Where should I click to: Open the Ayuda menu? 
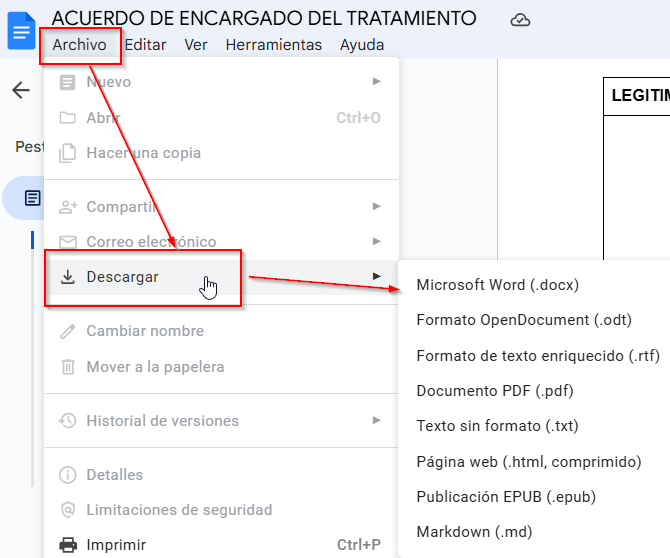(361, 45)
